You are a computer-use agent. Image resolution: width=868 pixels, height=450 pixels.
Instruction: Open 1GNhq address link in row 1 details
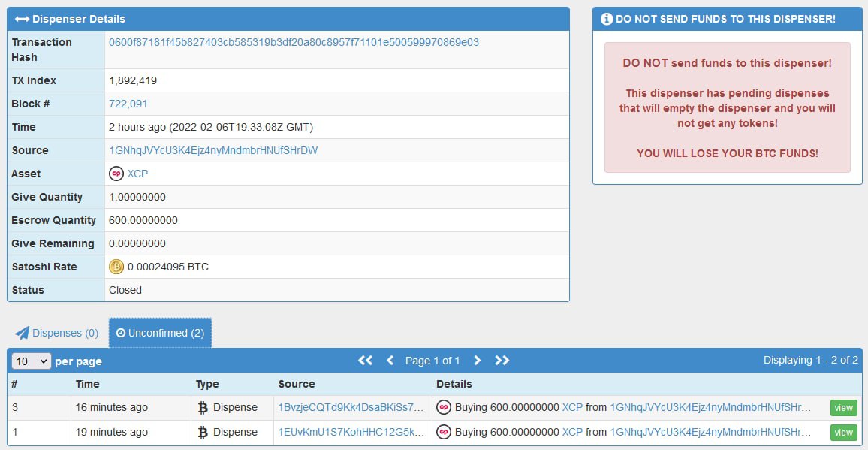(x=710, y=432)
